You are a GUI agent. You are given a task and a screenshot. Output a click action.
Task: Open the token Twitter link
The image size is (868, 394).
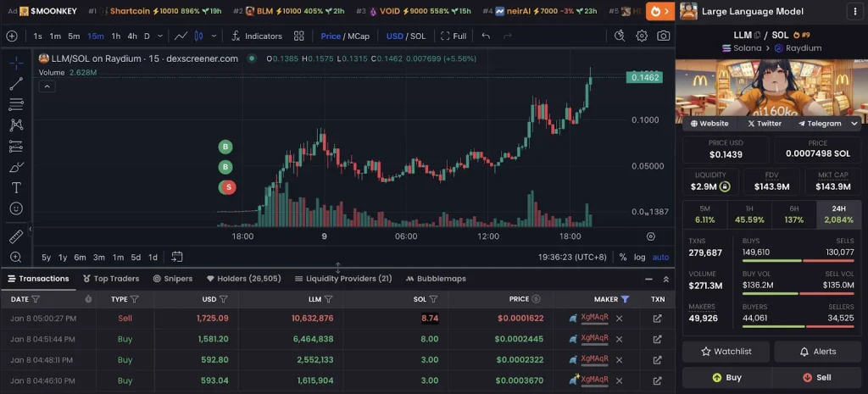(765, 124)
